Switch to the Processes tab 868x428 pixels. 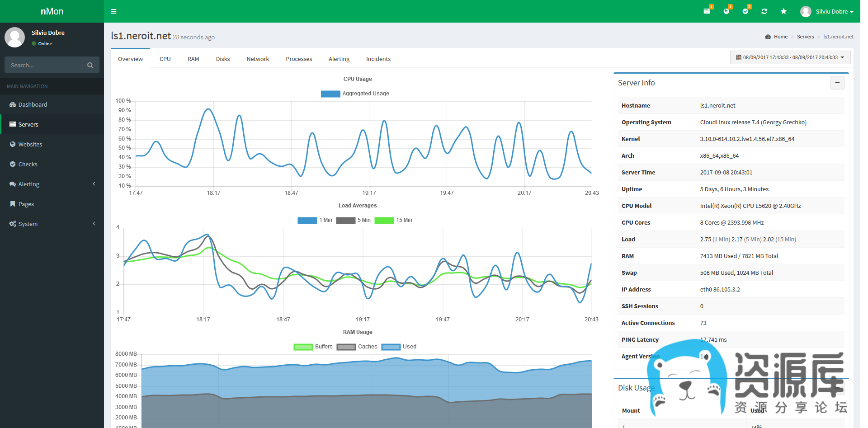[299, 59]
